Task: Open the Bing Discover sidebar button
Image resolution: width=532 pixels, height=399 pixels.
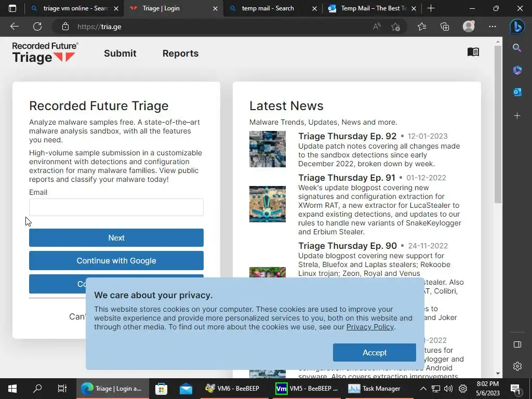Action: pos(517,26)
